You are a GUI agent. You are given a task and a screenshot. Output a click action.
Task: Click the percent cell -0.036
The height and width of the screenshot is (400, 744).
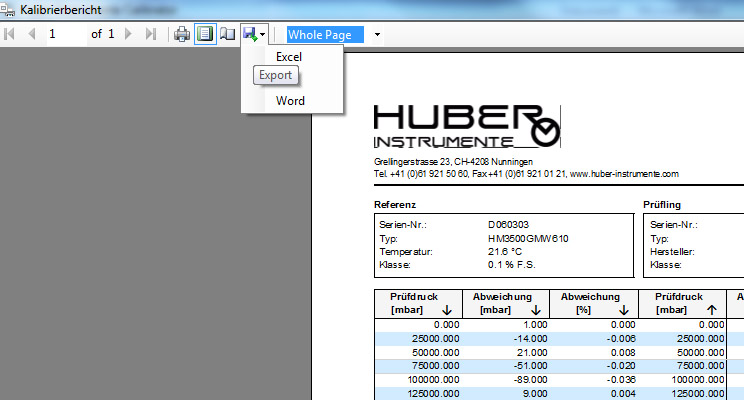click(x=623, y=380)
